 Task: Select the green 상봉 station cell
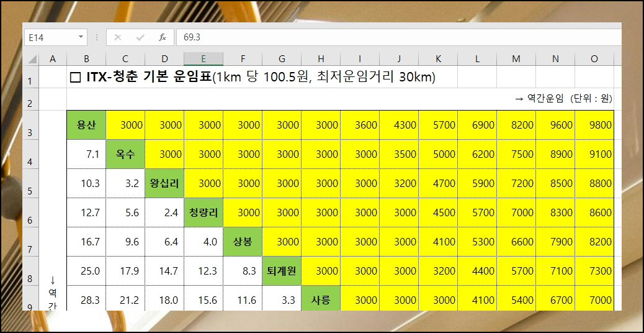(x=243, y=242)
